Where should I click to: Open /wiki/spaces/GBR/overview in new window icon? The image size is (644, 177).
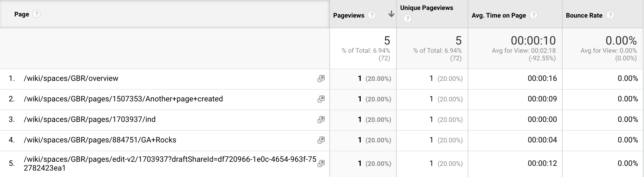coord(321,79)
